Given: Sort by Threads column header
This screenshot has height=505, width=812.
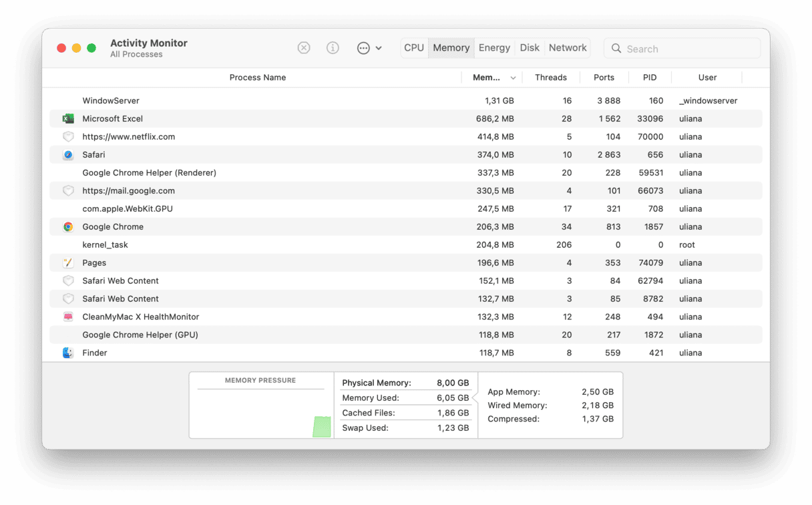Looking at the screenshot, I should (x=551, y=77).
